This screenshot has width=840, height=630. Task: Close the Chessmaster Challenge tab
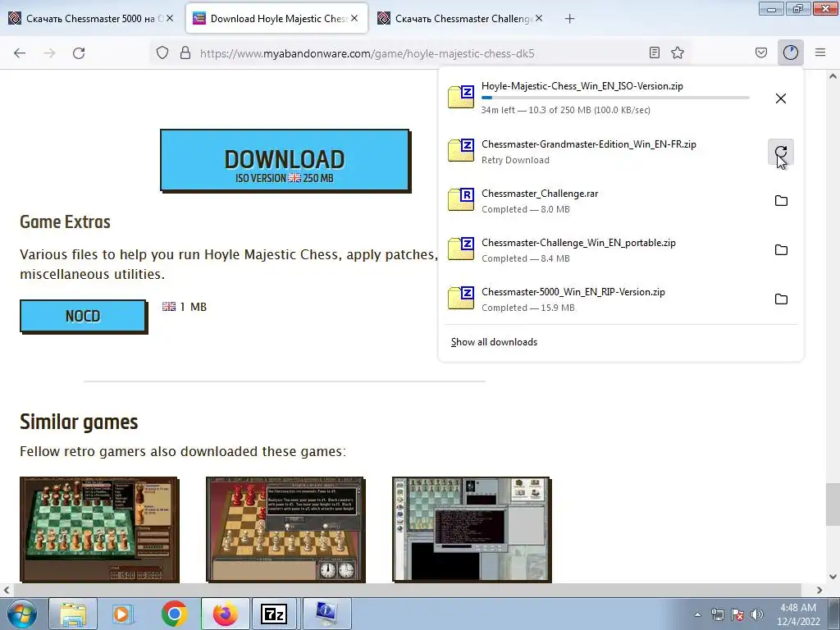(x=539, y=18)
